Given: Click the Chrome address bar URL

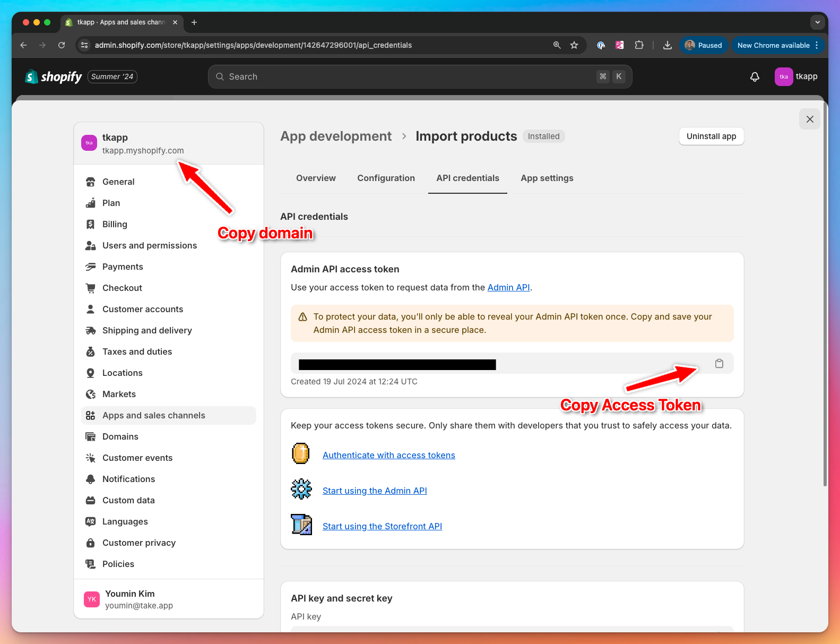Looking at the screenshot, I should click(x=253, y=45).
